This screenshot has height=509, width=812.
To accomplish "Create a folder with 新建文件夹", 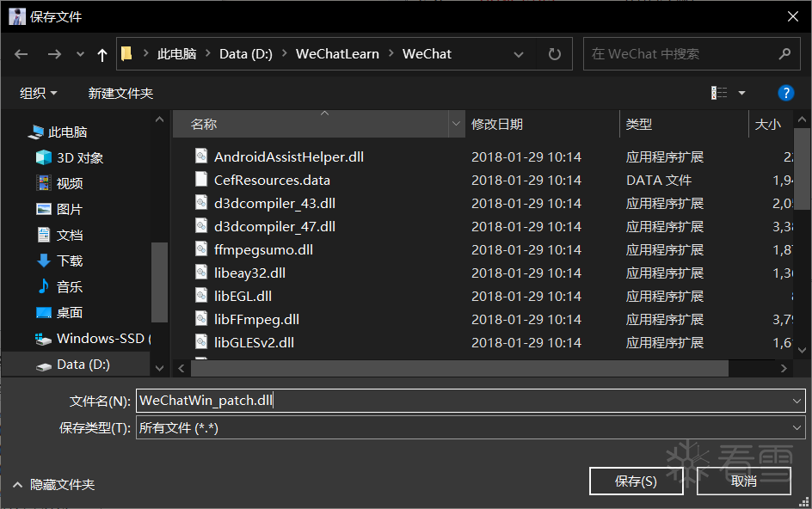I will (120, 93).
